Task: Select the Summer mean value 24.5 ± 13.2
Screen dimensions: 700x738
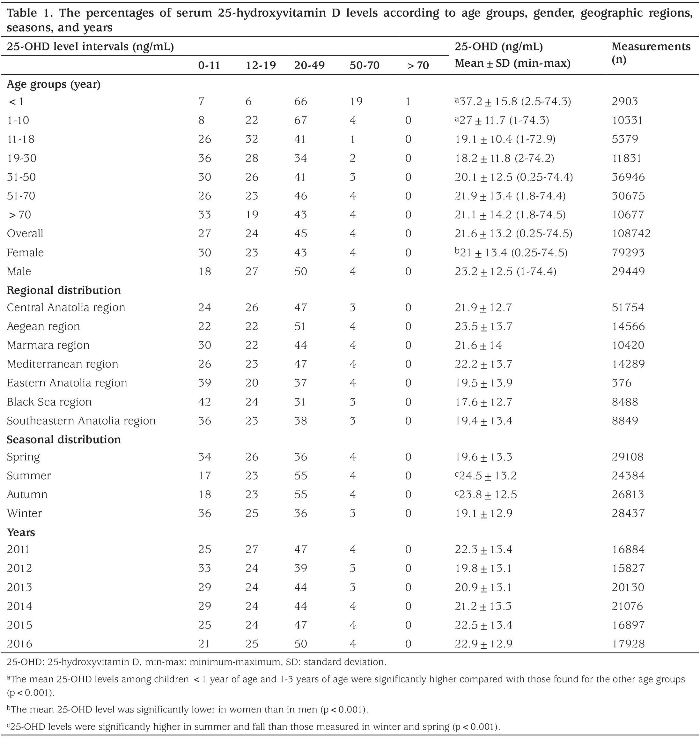Action: click(485, 476)
